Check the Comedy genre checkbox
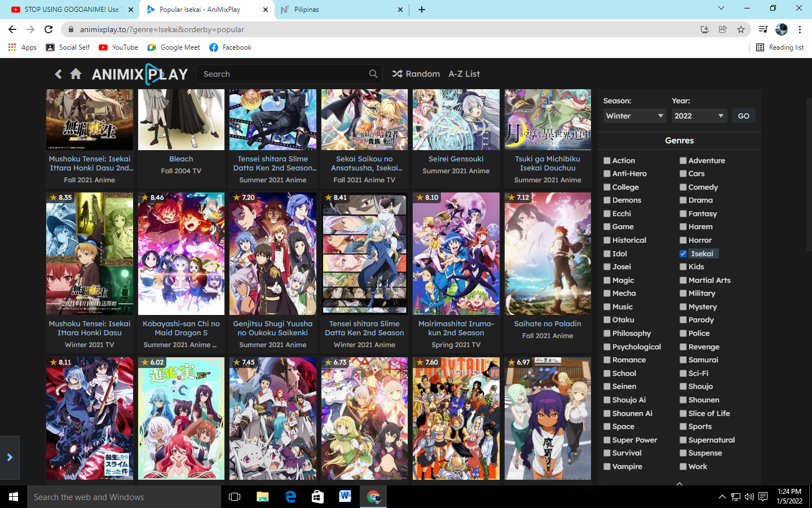 pyautogui.click(x=683, y=187)
